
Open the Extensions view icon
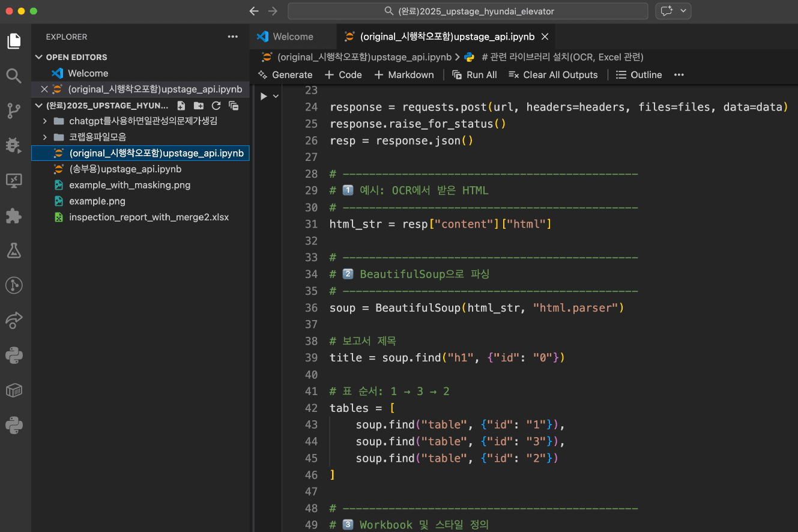click(14, 216)
